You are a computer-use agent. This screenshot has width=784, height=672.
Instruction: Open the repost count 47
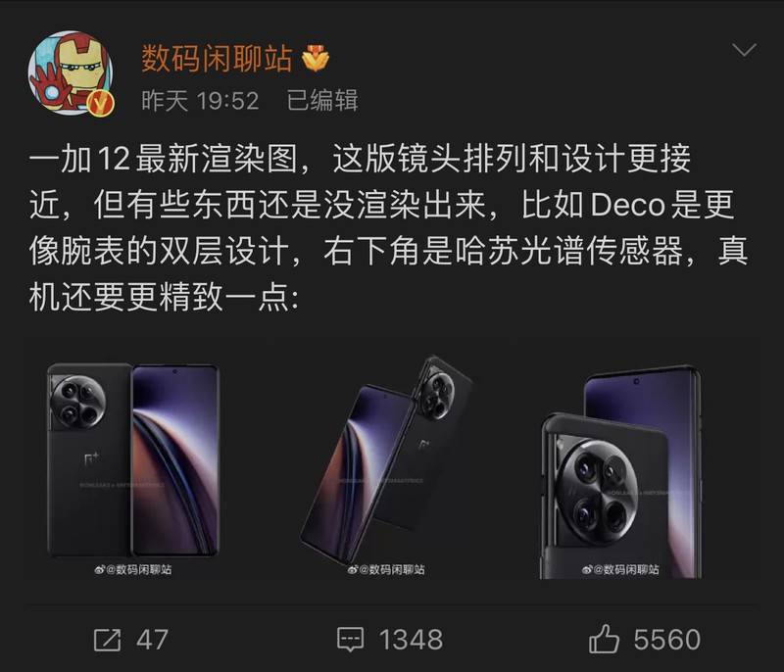coord(152,640)
